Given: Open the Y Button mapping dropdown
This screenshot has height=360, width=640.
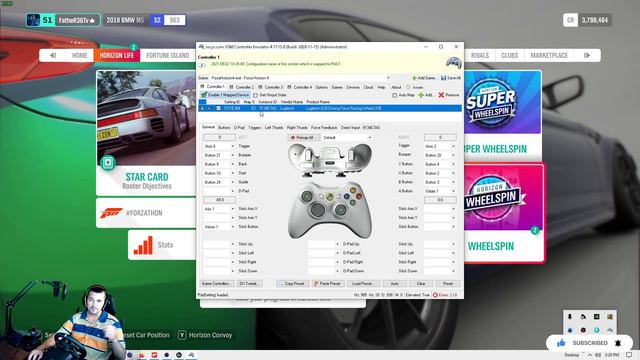Looking at the screenshot, I should 453,164.
